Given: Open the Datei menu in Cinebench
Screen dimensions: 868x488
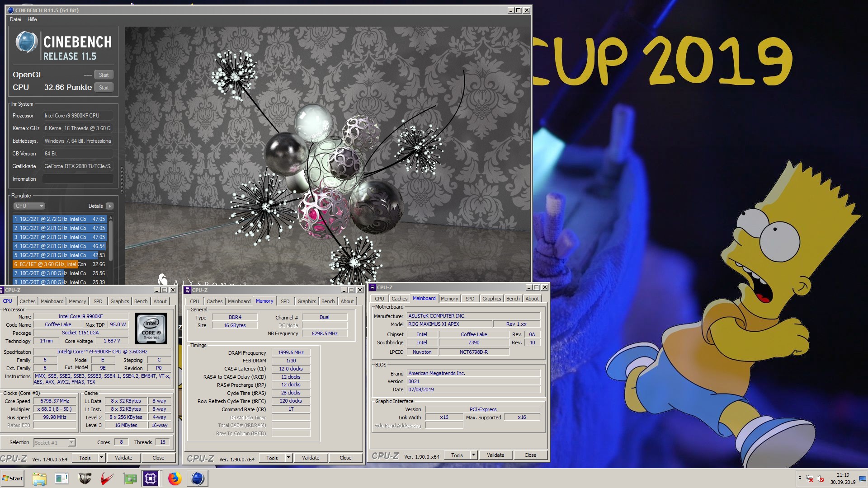Looking at the screenshot, I should (15, 19).
